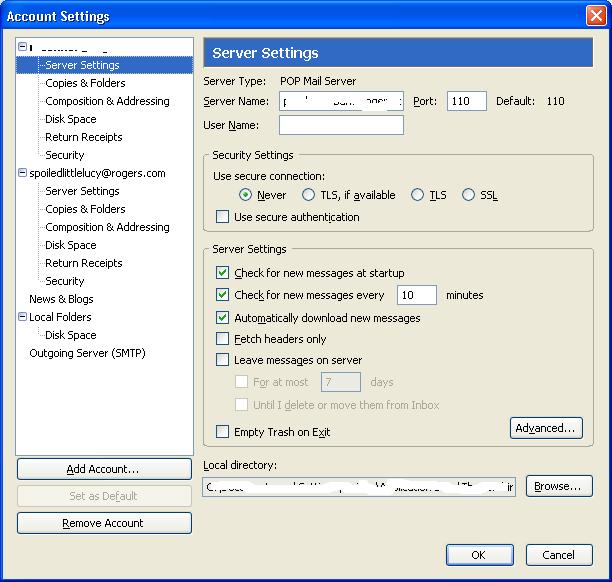Collapse the first account tree node
The image size is (612, 582).
22,47
